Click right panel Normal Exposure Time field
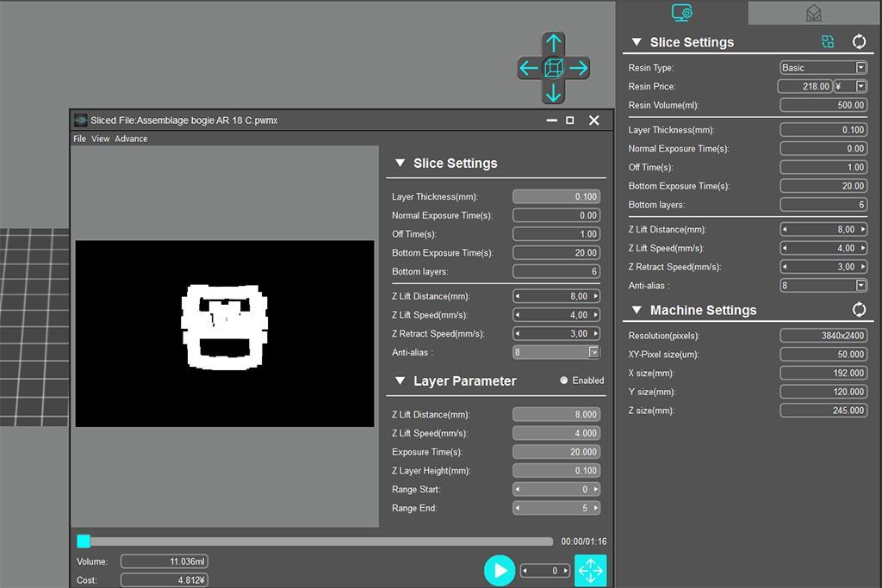 pos(823,148)
